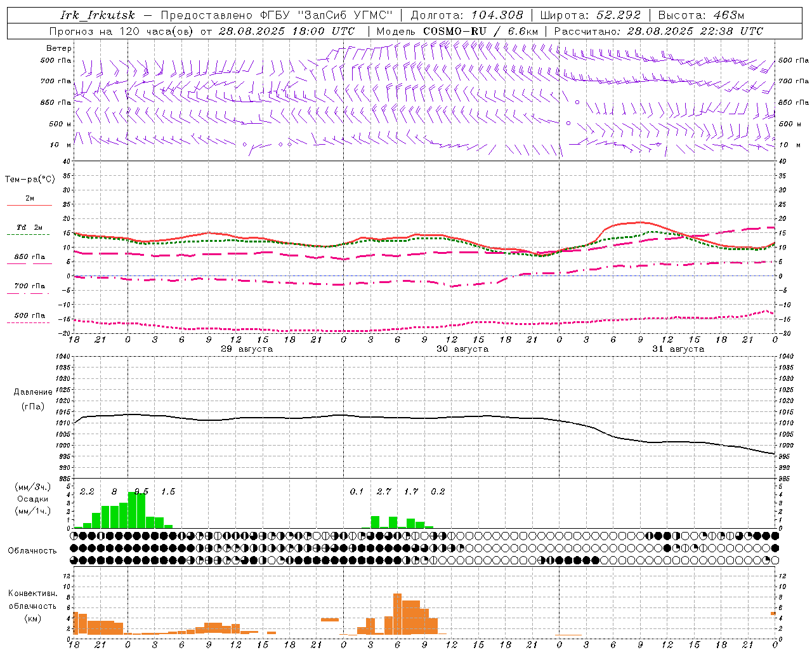Click the Модель COSMO-RU / 6.6км label
The height and width of the screenshot is (650, 812).
point(457,31)
